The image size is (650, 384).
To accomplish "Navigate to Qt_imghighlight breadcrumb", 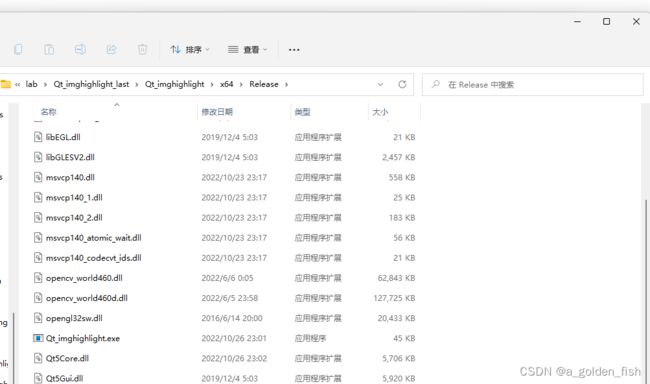I will 175,84.
